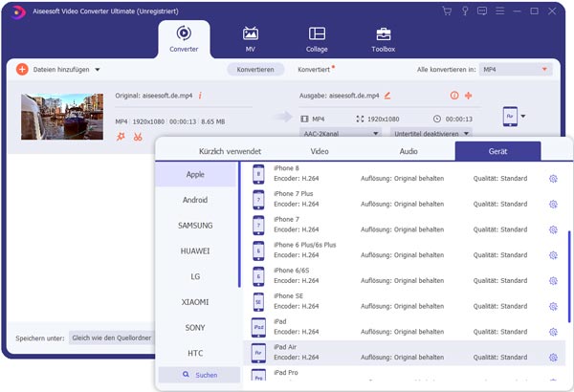574x392 pixels.
Task: Open settings gear for iPhone SE
Action: (553, 306)
